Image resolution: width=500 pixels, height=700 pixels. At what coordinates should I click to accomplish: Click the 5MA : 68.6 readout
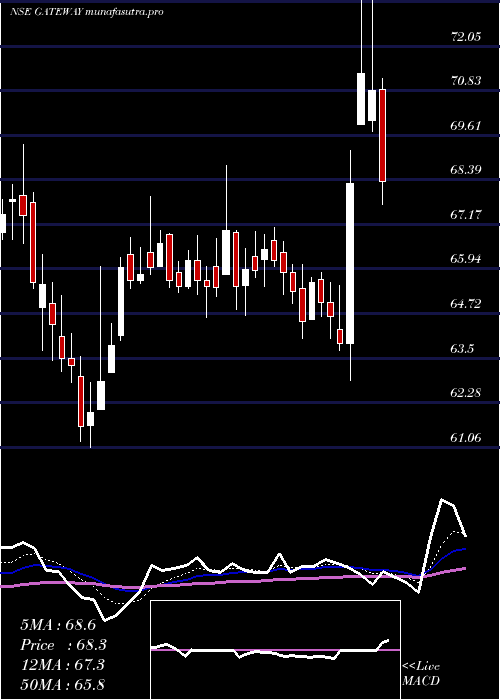click(x=58, y=625)
